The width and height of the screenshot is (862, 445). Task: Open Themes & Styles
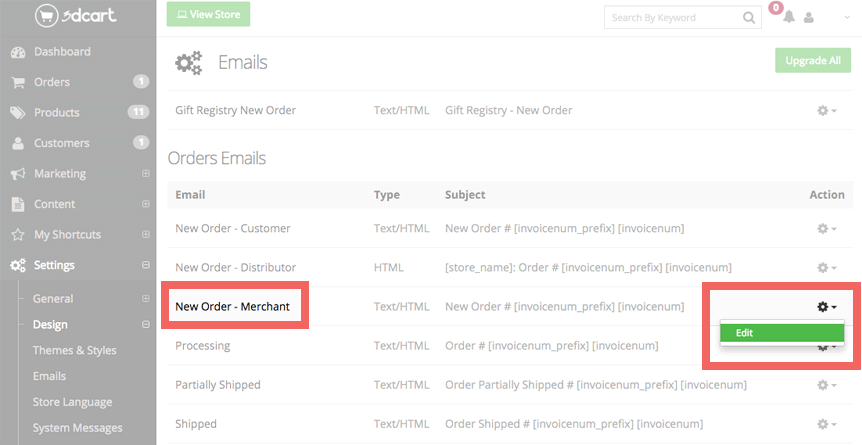coord(74,350)
